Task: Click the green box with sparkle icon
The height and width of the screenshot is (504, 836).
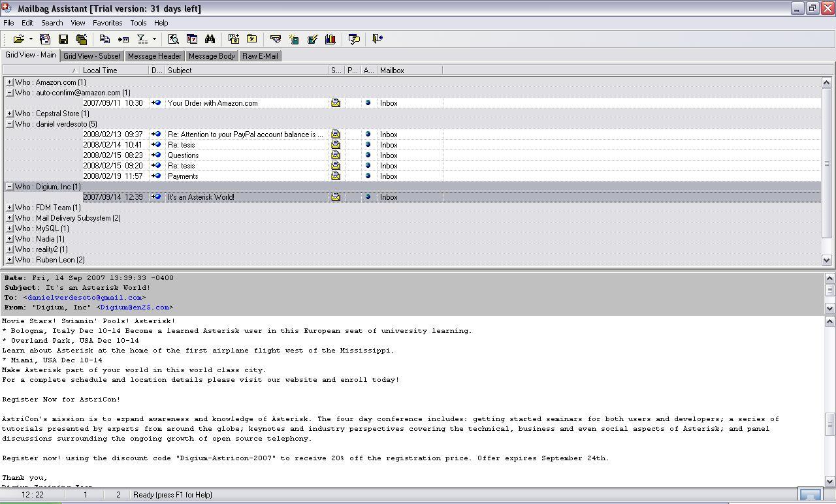Action: (294, 39)
